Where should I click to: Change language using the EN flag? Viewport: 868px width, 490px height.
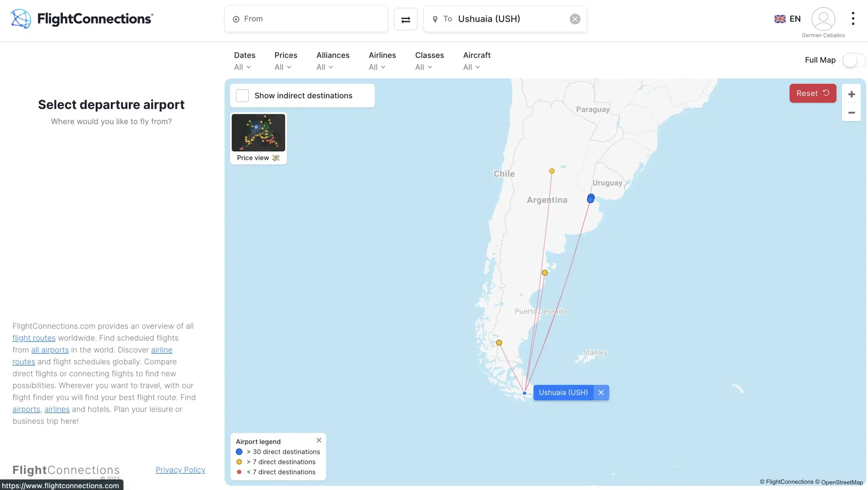787,19
